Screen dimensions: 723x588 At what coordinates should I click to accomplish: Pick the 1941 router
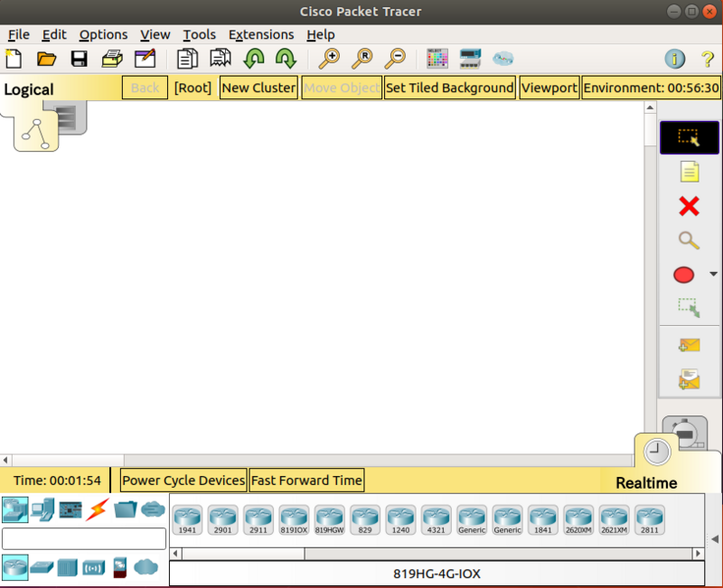[x=187, y=519]
